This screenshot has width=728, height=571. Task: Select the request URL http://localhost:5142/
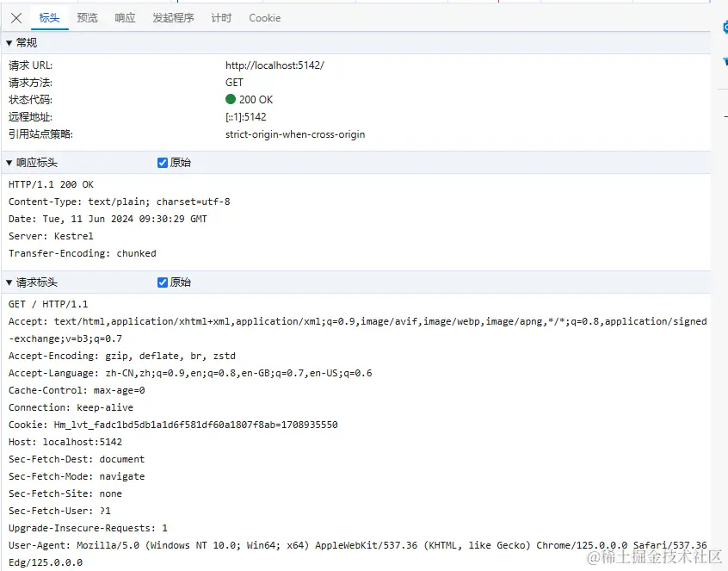pyautogui.click(x=275, y=65)
